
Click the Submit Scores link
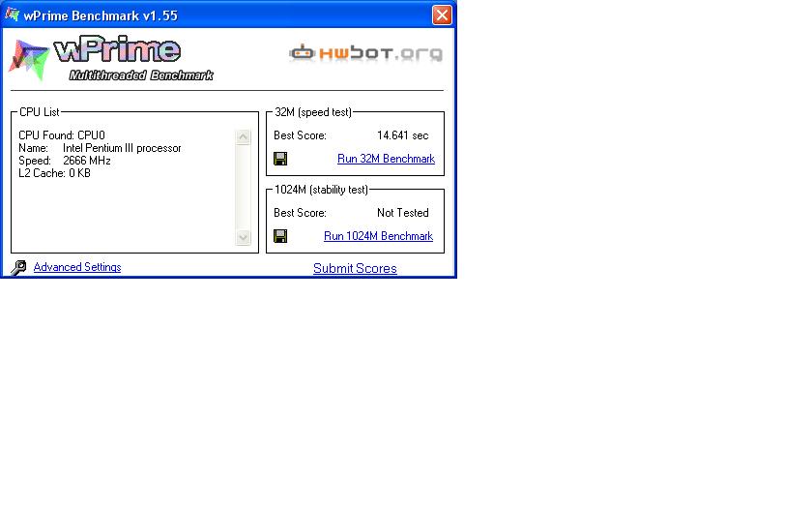click(x=355, y=268)
